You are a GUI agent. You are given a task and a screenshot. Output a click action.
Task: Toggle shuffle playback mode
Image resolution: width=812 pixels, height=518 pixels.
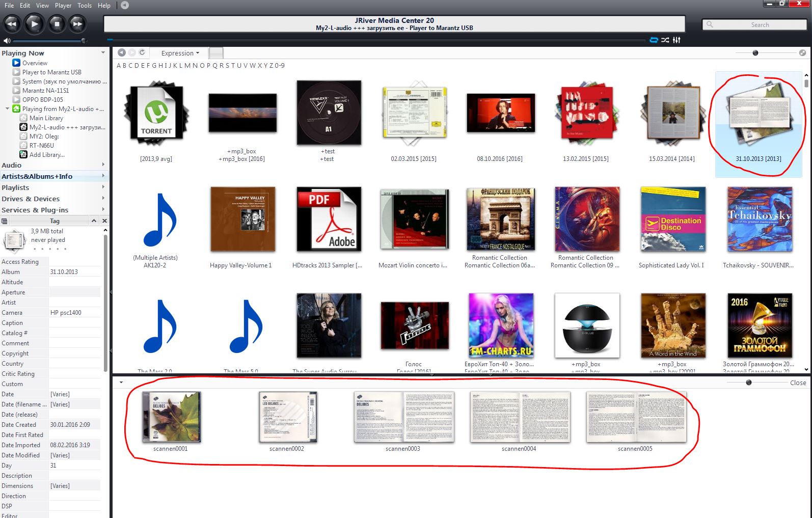665,40
